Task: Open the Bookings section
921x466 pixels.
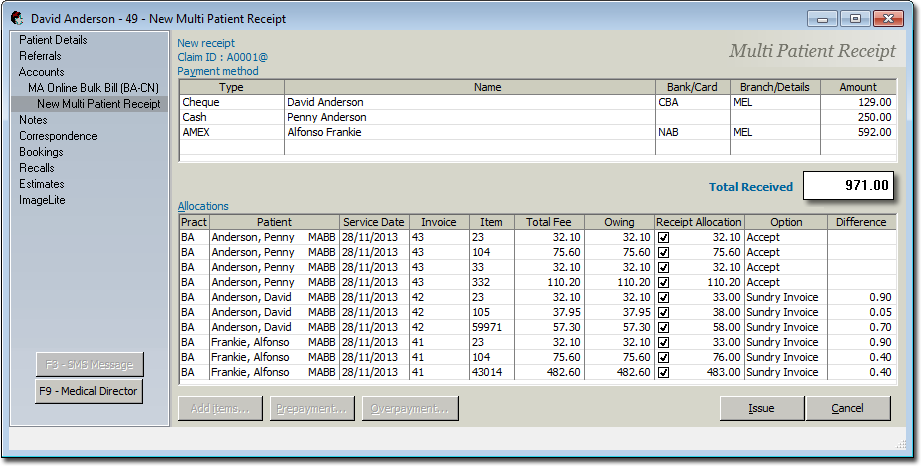Action: [41, 152]
